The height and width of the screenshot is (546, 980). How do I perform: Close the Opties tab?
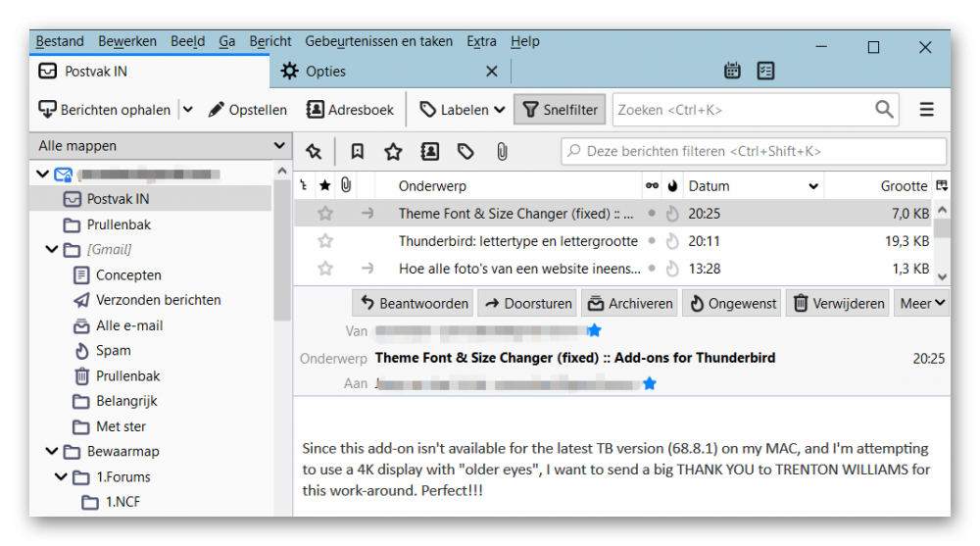click(x=492, y=72)
